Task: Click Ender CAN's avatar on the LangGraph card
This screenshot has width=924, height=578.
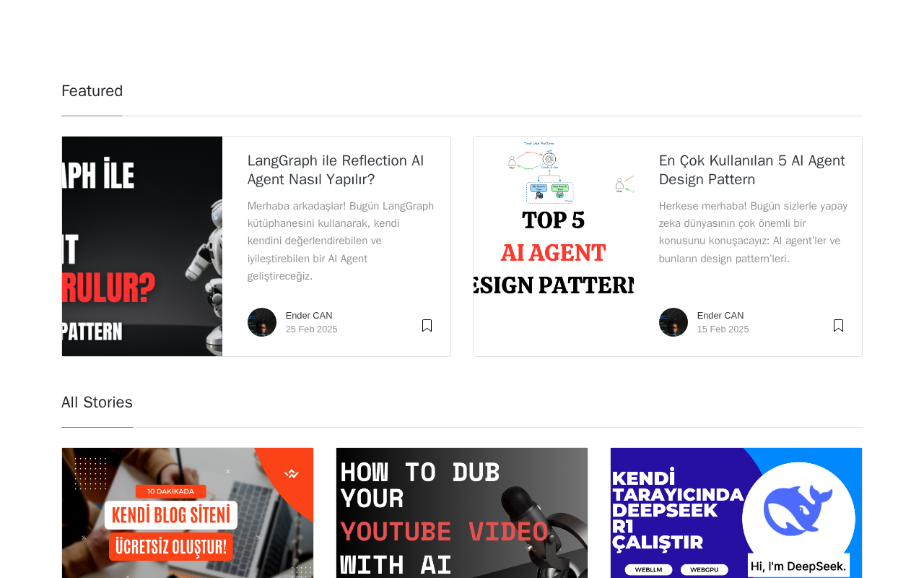Action: point(262,322)
